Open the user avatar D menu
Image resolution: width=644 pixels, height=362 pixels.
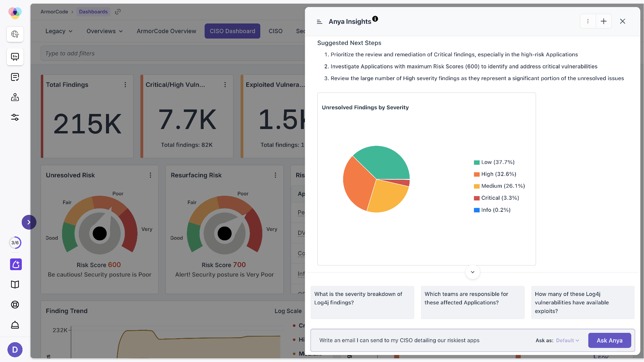15,350
